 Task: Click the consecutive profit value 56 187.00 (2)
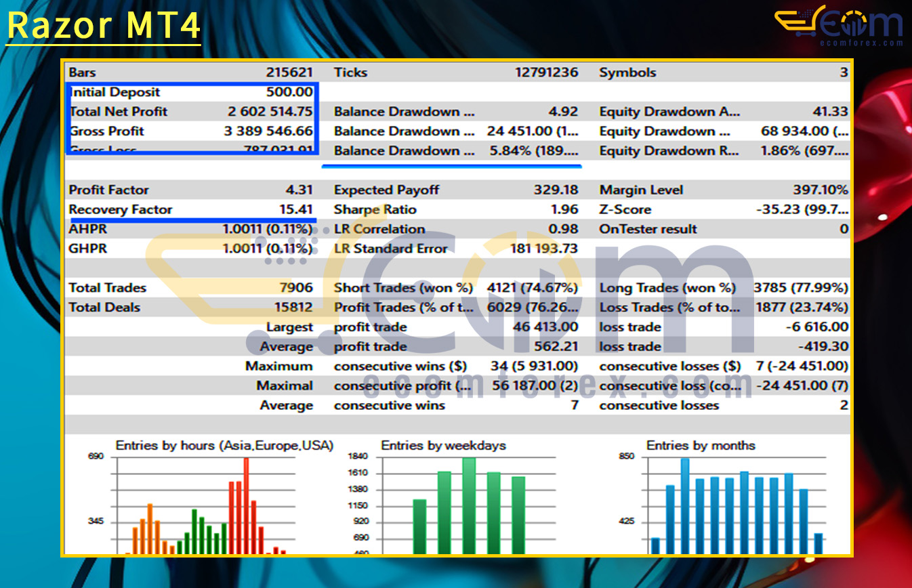click(535, 387)
